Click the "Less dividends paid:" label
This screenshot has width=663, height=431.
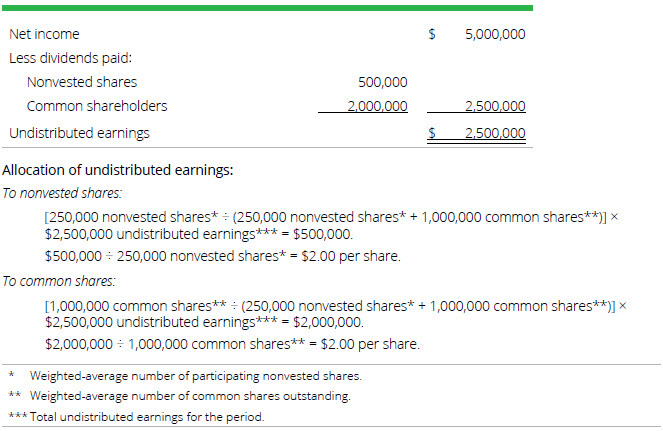pyautogui.click(x=71, y=57)
